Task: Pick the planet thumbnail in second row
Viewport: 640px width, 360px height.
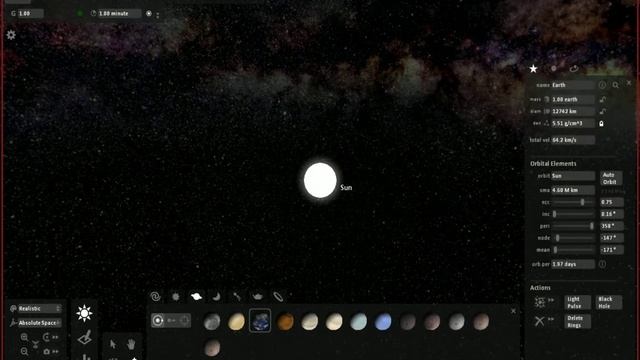Action: coord(212,348)
